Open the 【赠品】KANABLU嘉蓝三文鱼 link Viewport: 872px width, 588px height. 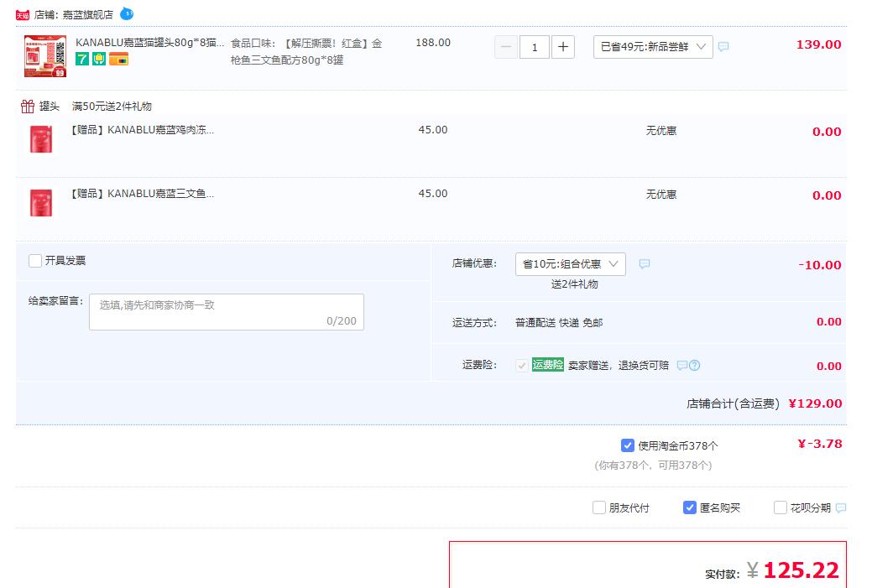pos(142,194)
